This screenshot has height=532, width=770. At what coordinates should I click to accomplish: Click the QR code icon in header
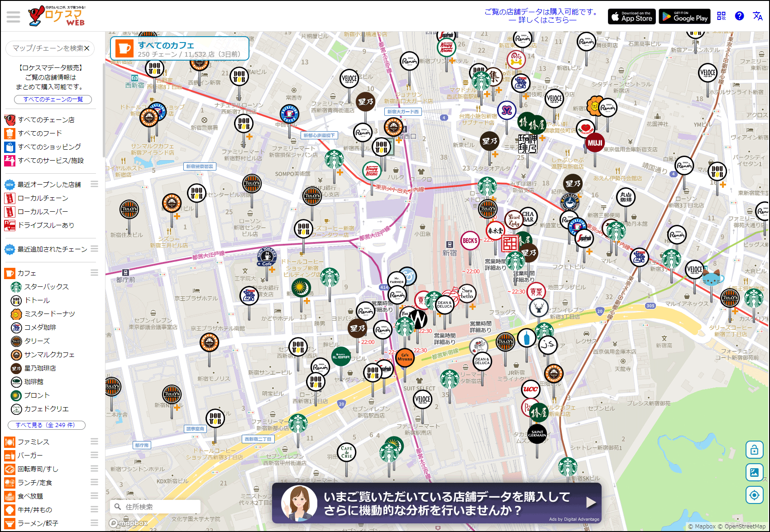click(x=722, y=16)
